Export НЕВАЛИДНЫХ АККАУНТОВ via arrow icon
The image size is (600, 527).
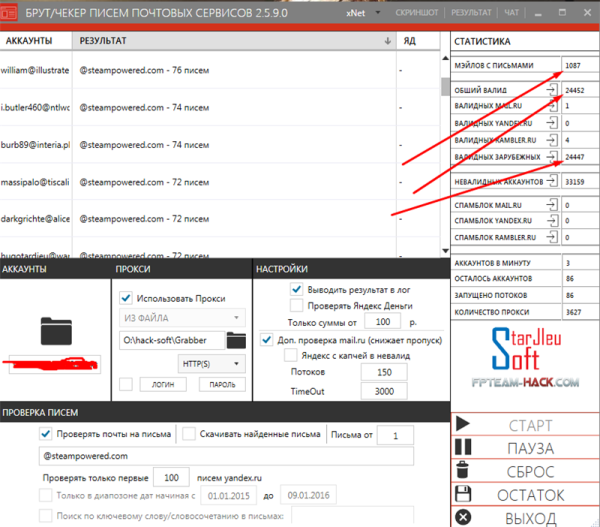[551, 183]
